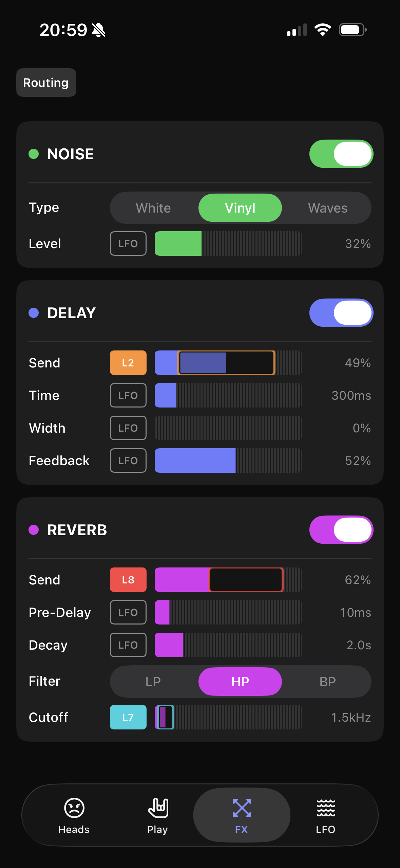This screenshot has width=400, height=868.
Task: Tap the orange L2 modulation badge
Action: (128, 363)
